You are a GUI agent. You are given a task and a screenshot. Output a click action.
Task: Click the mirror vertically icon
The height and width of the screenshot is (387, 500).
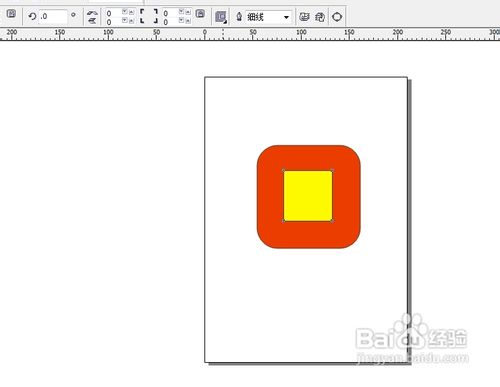pyautogui.click(x=92, y=21)
